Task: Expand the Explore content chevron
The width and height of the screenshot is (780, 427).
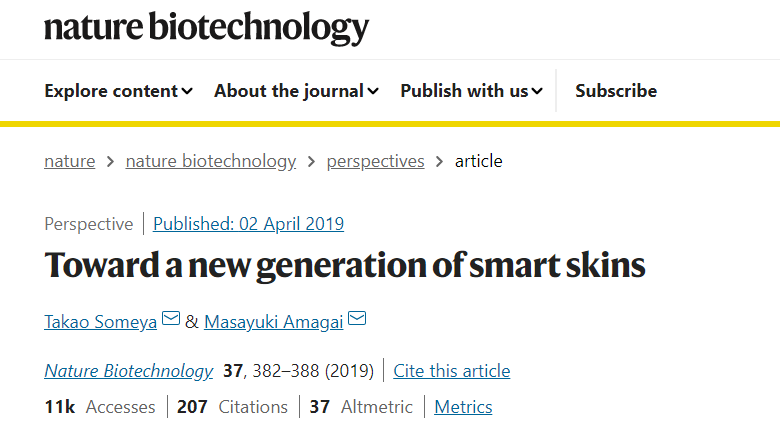Action: point(188,91)
